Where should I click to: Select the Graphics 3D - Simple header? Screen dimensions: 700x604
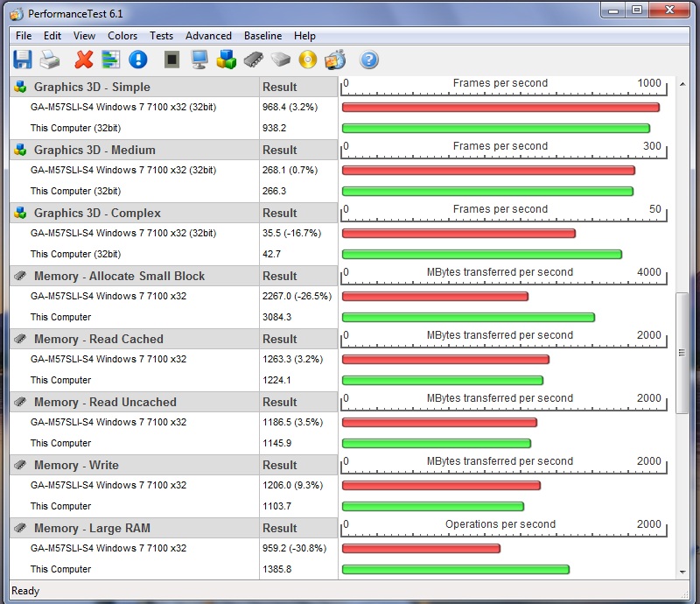click(x=135, y=87)
